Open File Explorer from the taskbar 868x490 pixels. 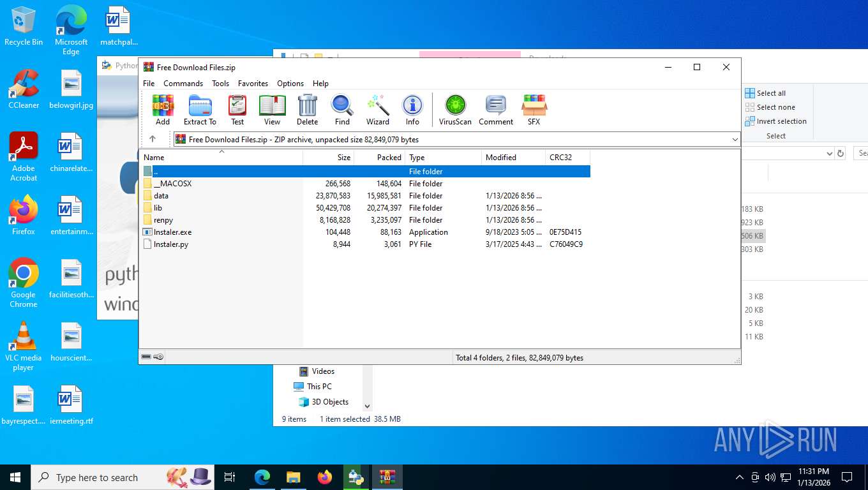[x=293, y=477]
